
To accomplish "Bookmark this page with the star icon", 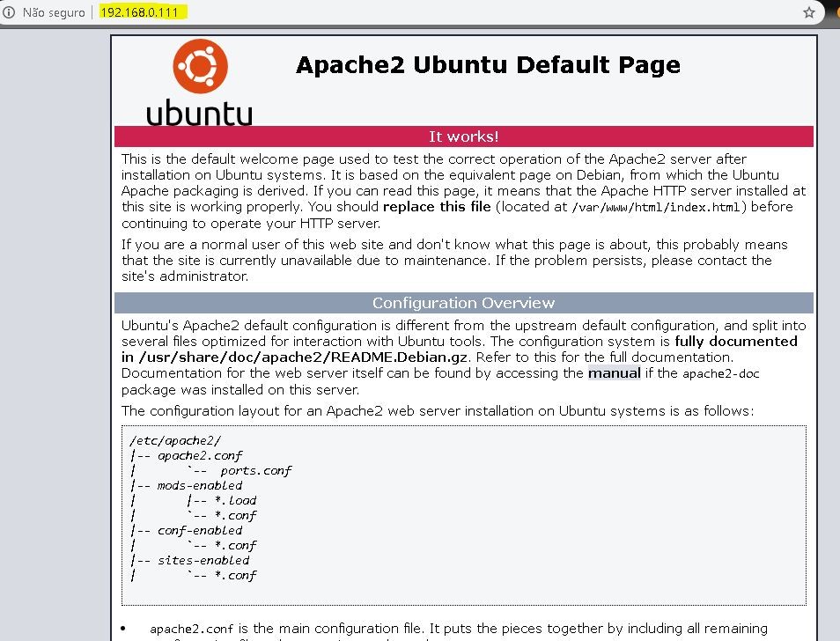I will point(808,12).
